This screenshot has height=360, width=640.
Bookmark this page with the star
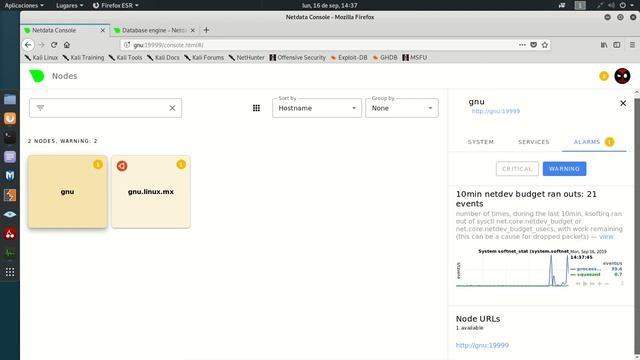click(x=544, y=45)
